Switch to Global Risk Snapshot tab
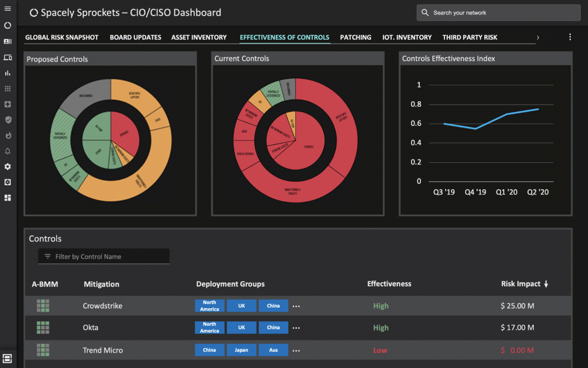The height and width of the screenshot is (368, 588). click(62, 37)
